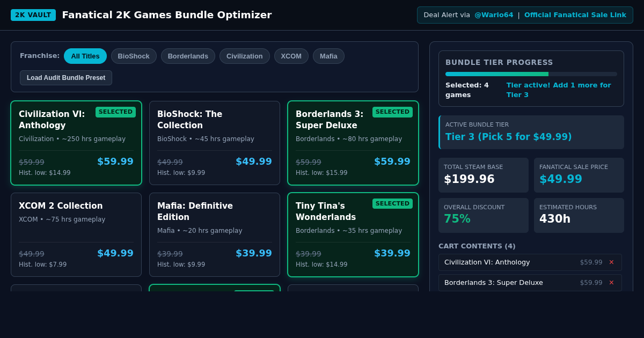Open the @Wario64 link
Screen dimensions: 644x338
[x=494, y=15]
